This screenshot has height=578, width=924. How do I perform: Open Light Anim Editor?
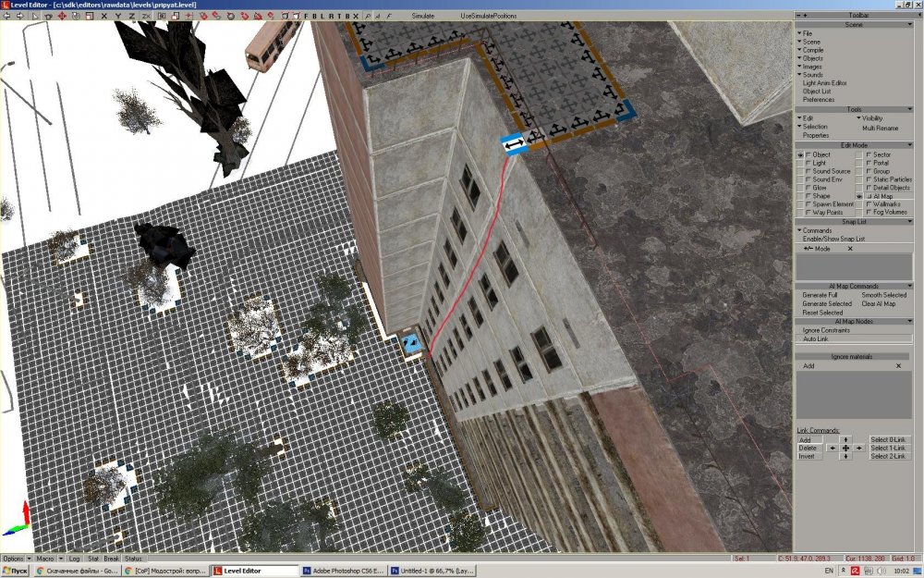click(824, 83)
